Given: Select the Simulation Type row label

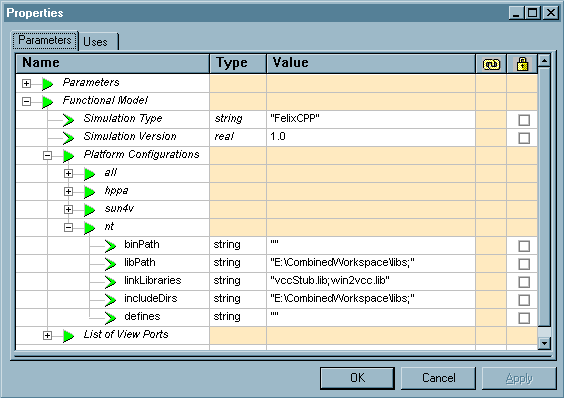Looking at the screenshot, I should [123, 118].
